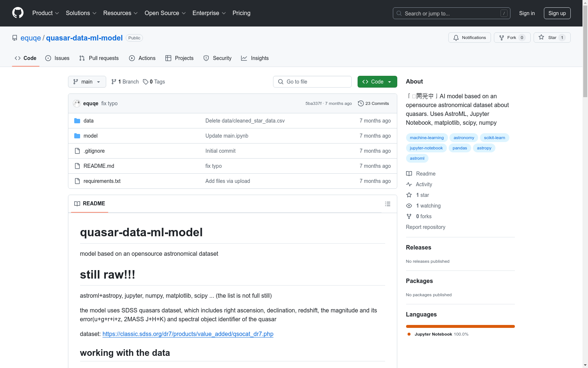Viewport: 588px width, 368px height.
Task: Click the jupyter-notebook topic tag
Action: (x=426, y=148)
